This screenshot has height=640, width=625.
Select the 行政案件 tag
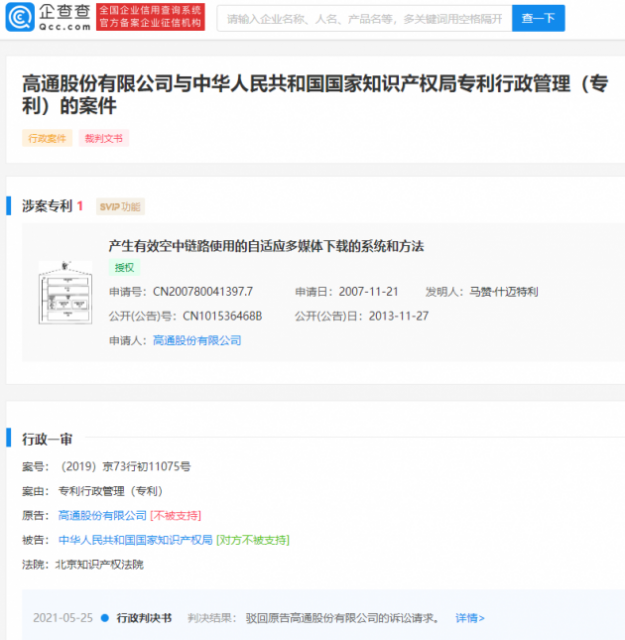click(x=47, y=138)
